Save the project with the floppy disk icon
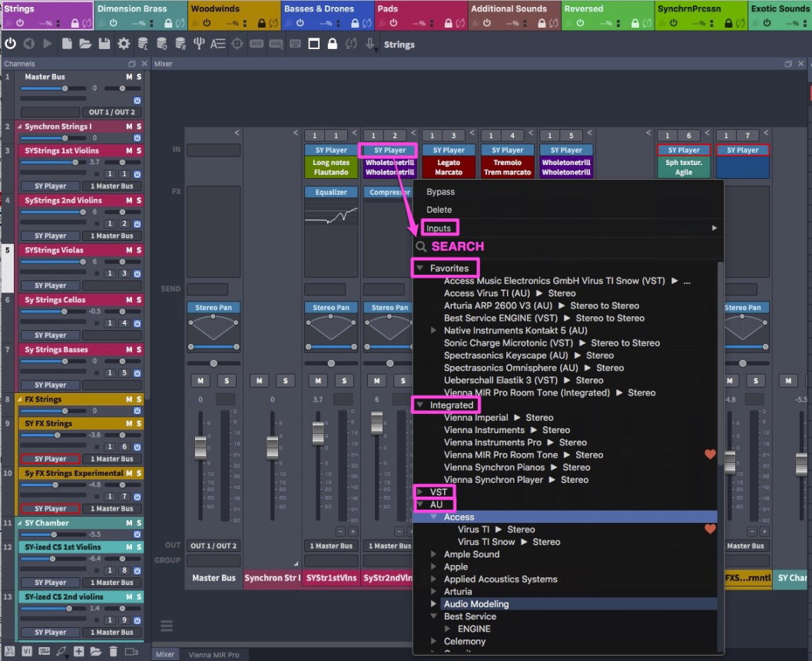This screenshot has width=812, height=661. tap(104, 44)
